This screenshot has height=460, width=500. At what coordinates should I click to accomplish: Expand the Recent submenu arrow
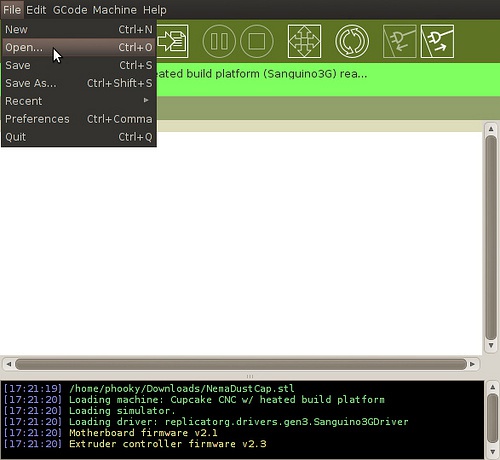[x=146, y=100]
